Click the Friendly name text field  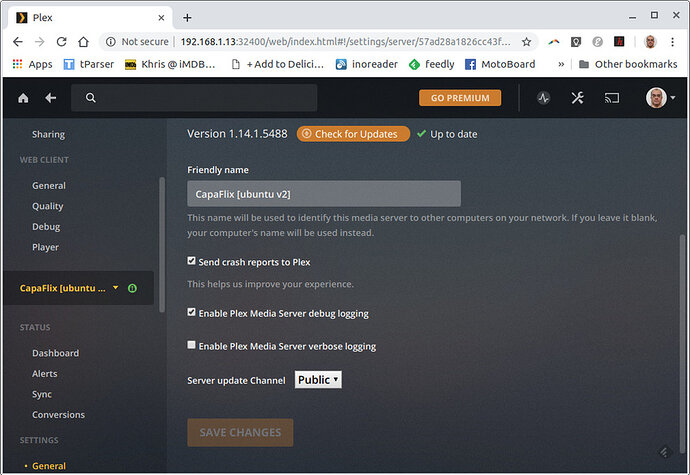324,194
